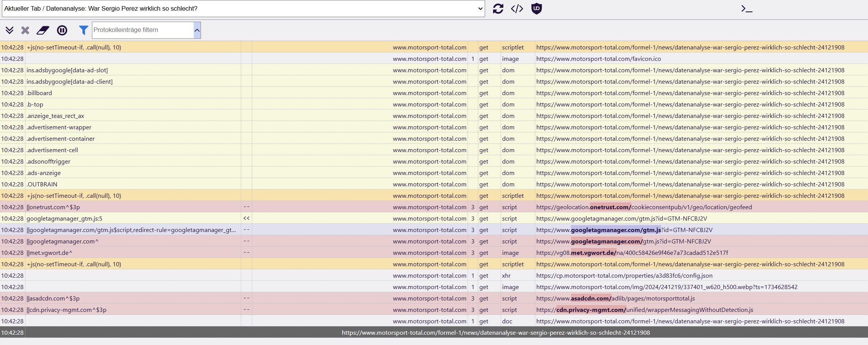Image resolution: width=868 pixels, height=345 pixels.
Task: Pause the logger
Action: pos(62,30)
